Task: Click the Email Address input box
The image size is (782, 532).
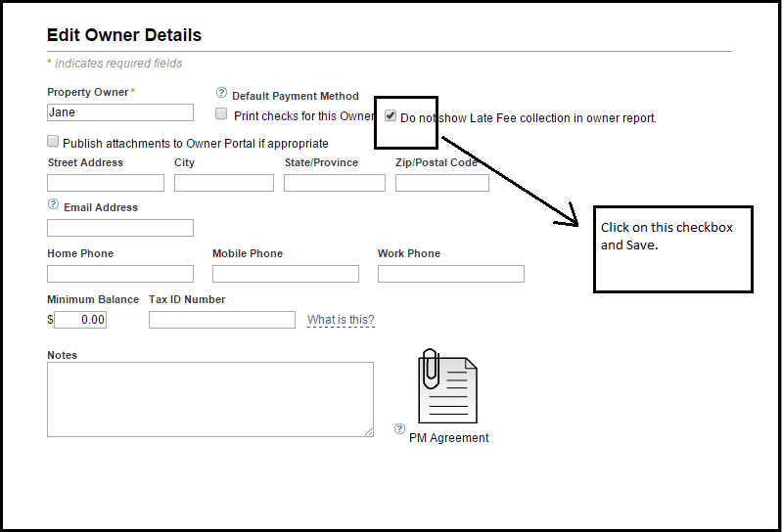Action: (x=119, y=228)
